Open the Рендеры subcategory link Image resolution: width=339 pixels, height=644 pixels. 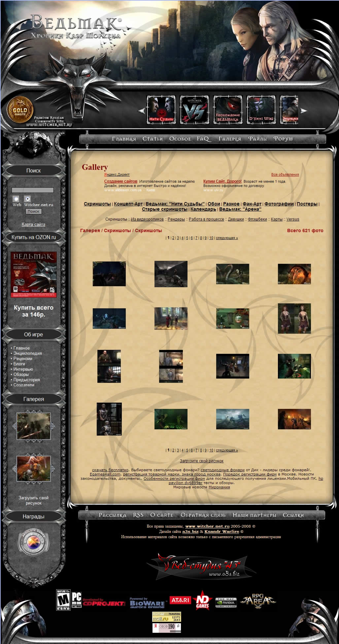pyautogui.click(x=176, y=219)
